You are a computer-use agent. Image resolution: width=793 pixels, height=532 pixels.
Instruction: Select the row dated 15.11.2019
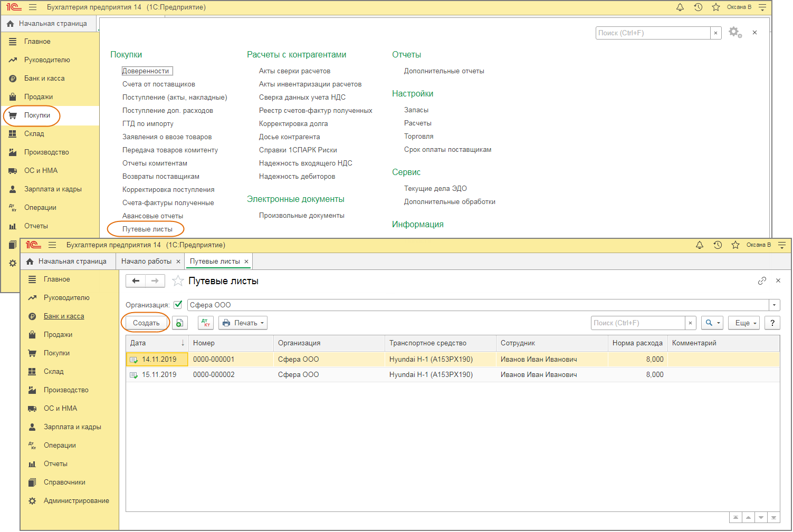(x=159, y=375)
